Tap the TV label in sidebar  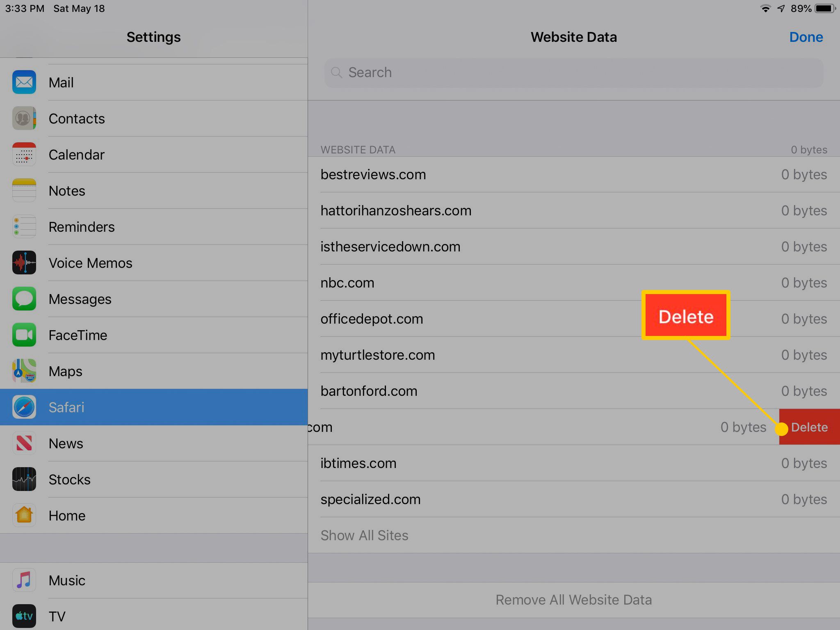57,616
